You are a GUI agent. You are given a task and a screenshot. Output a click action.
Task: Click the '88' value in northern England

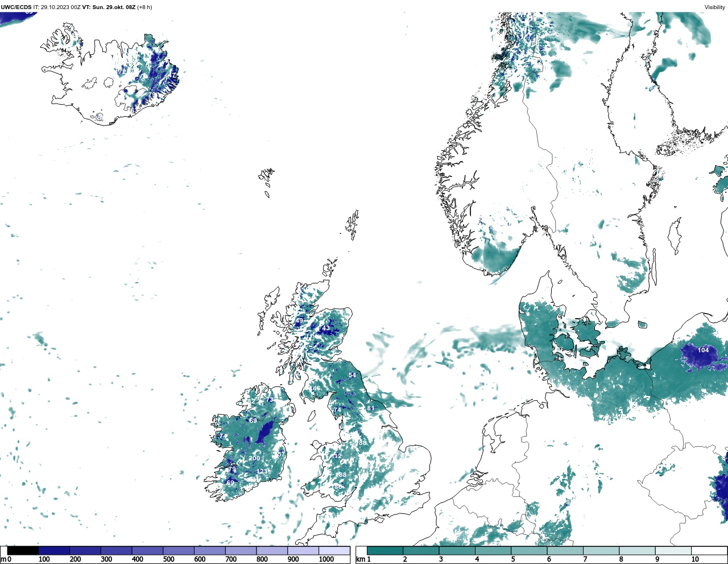tap(363, 443)
